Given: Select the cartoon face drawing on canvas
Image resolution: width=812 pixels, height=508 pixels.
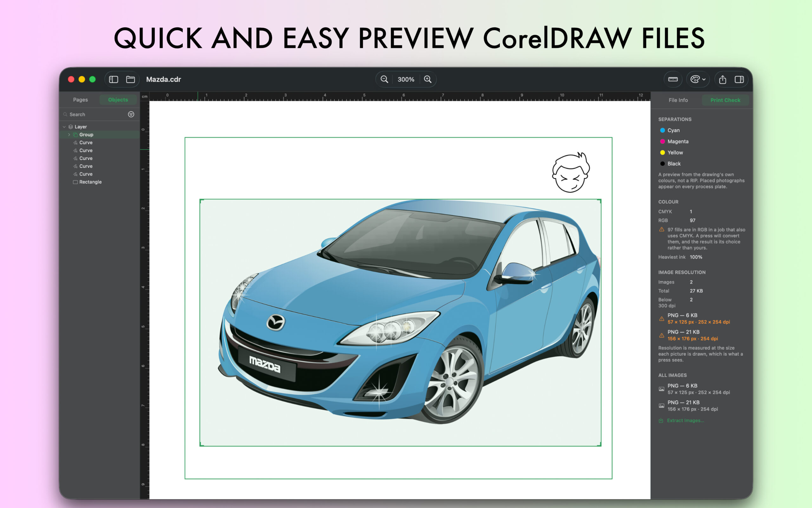Looking at the screenshot, I should (x=571, y=172).
